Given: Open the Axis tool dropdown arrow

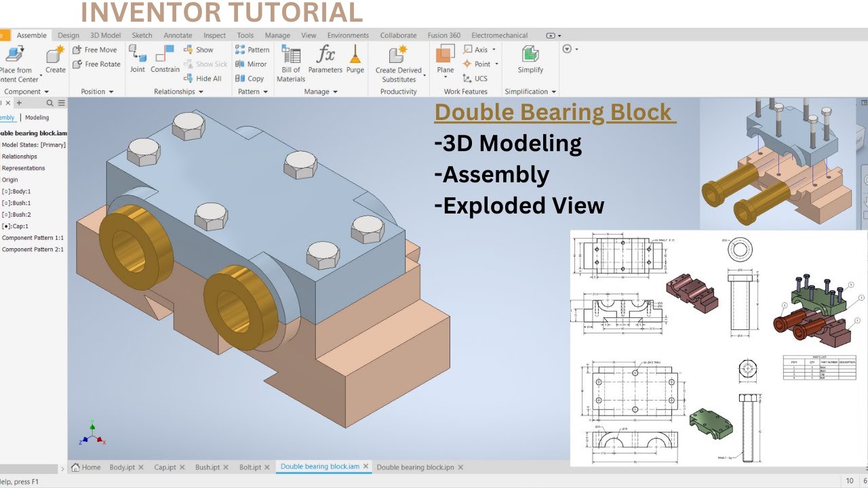Looking at the screenshot, I should (494, 49).
